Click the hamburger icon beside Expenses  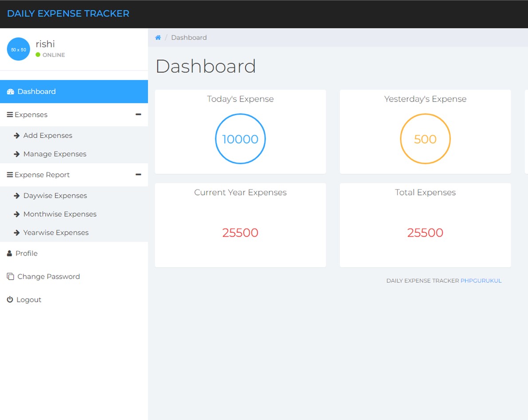tap(10, 115)
